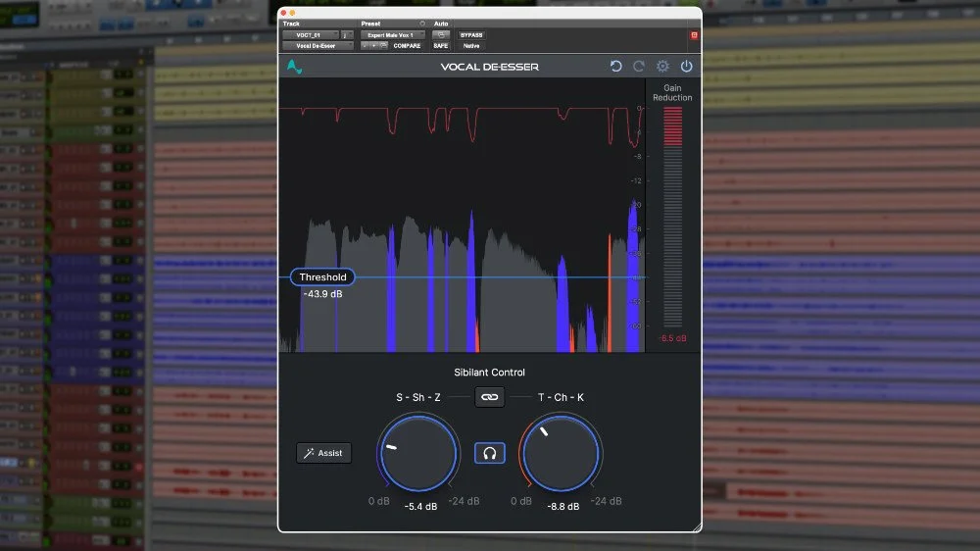Click the Threshold handle label

click(322, 277)
